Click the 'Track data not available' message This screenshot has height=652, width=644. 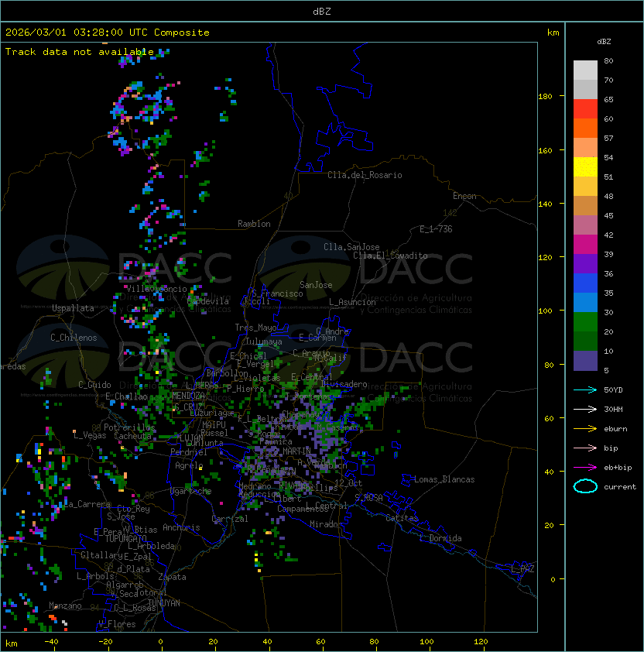click(x=80, y=52)
